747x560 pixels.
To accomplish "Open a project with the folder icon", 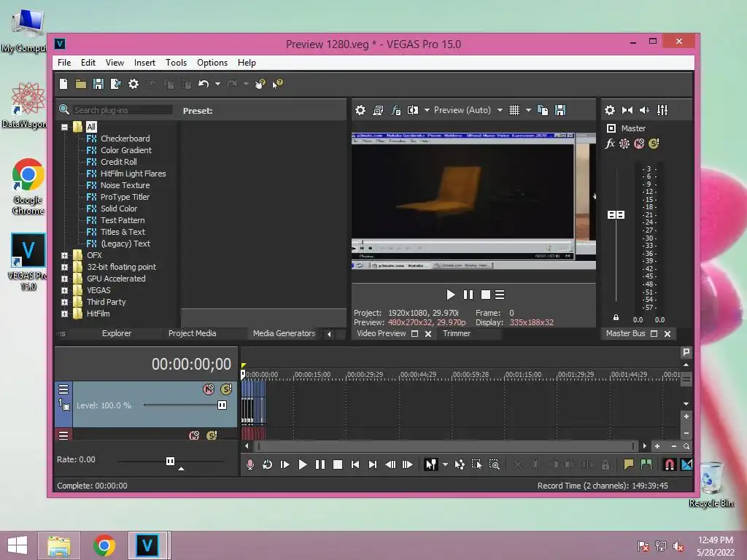I will pos(80,84).
